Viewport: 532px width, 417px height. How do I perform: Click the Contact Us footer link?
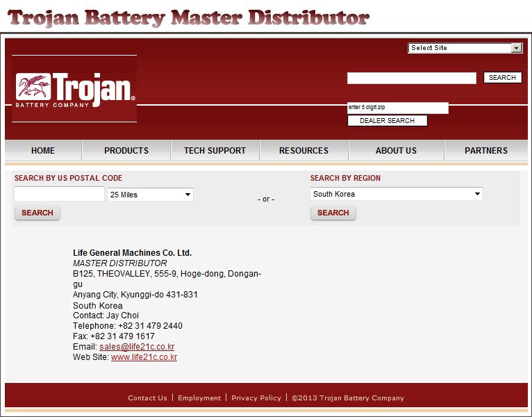click(147, 398)
